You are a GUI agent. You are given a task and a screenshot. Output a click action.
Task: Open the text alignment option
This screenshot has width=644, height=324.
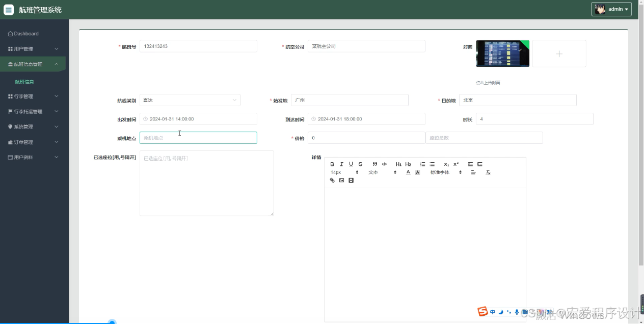(x=473, y=172)
